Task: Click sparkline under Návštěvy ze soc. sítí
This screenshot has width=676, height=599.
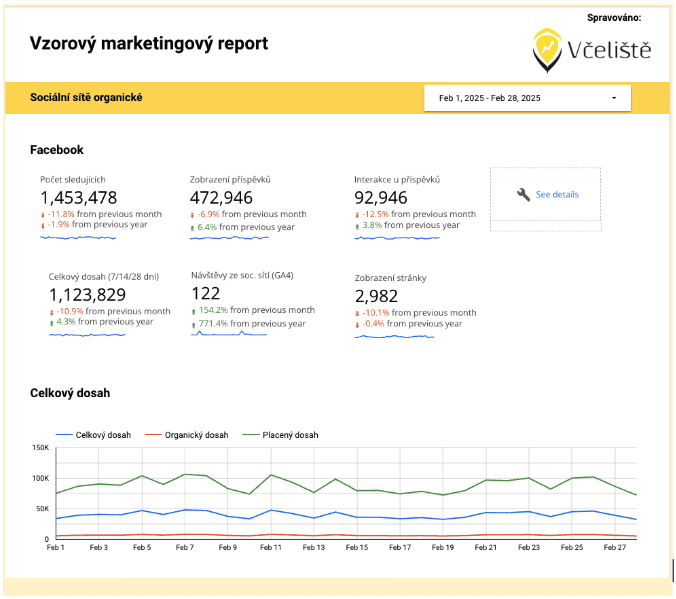Action: click(229, 333)
